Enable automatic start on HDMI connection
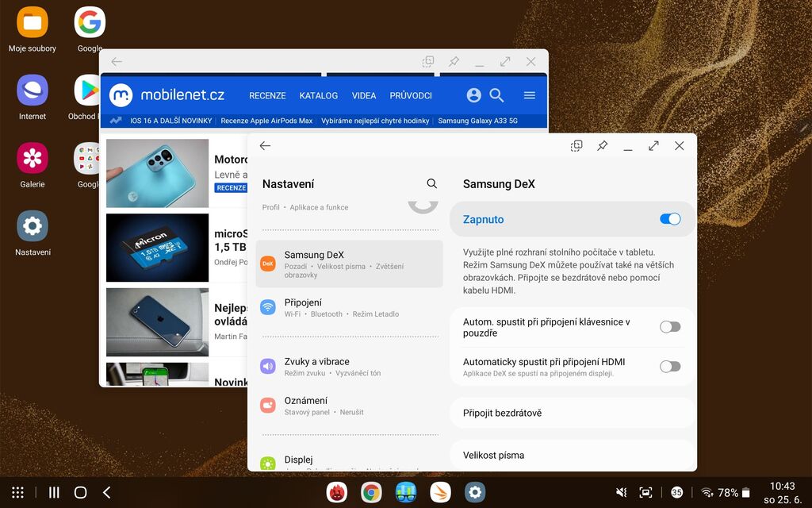The image size is (812, 508). (x=670, y=366)
